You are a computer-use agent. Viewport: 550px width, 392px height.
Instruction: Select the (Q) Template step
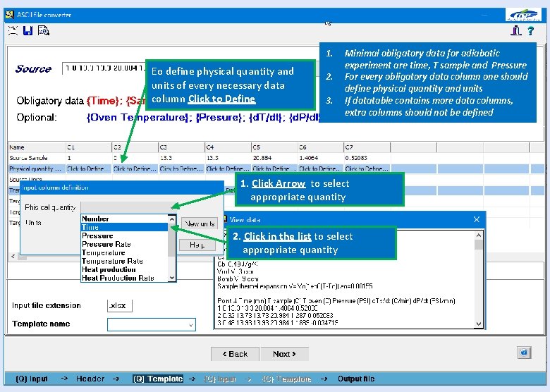[x=158, y=379]
